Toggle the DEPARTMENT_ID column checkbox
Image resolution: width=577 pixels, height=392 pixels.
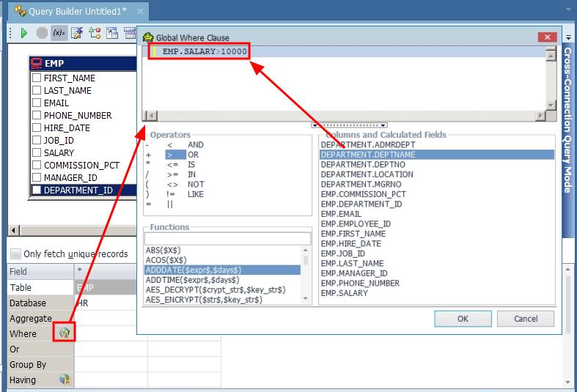(x=36, y=190)
